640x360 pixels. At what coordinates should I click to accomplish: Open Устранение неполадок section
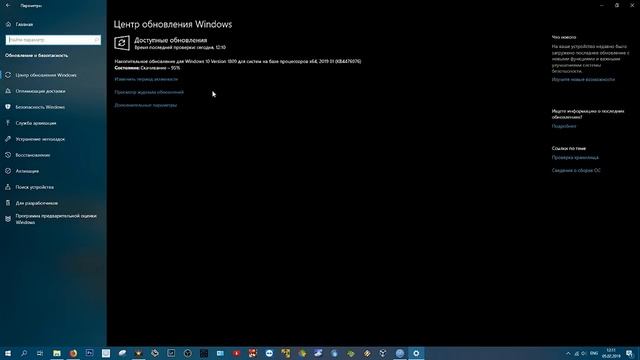(53, 139)
